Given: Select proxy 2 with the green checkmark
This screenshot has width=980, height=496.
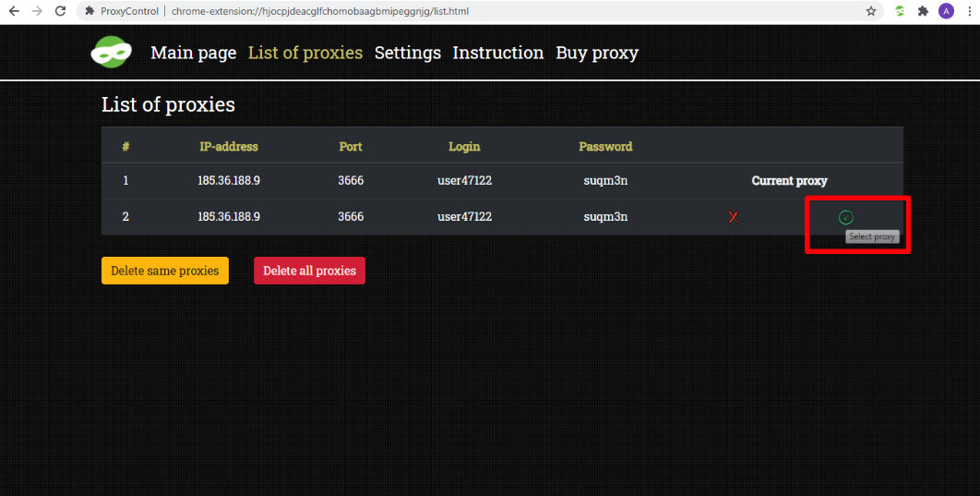Looking at the screenshot, I should tap(845, 217).
